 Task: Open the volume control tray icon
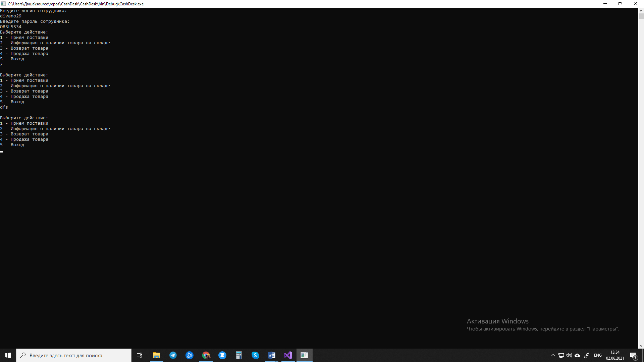(569, 355)
